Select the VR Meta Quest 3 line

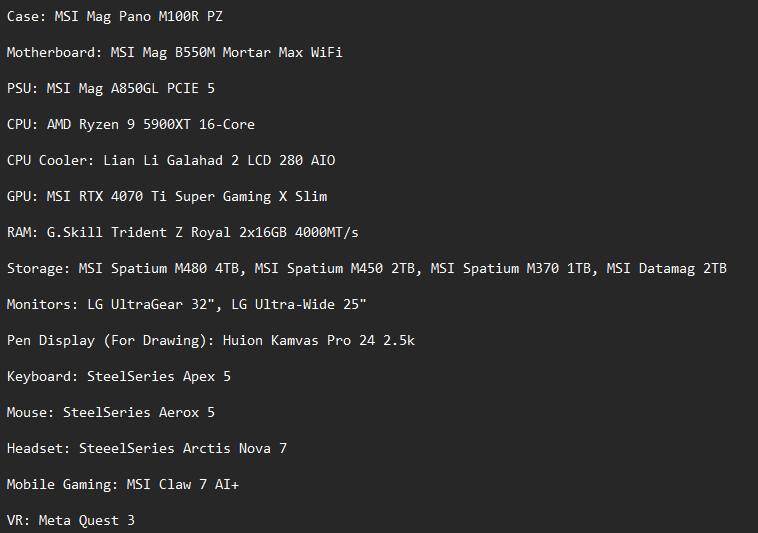point(70,520)
